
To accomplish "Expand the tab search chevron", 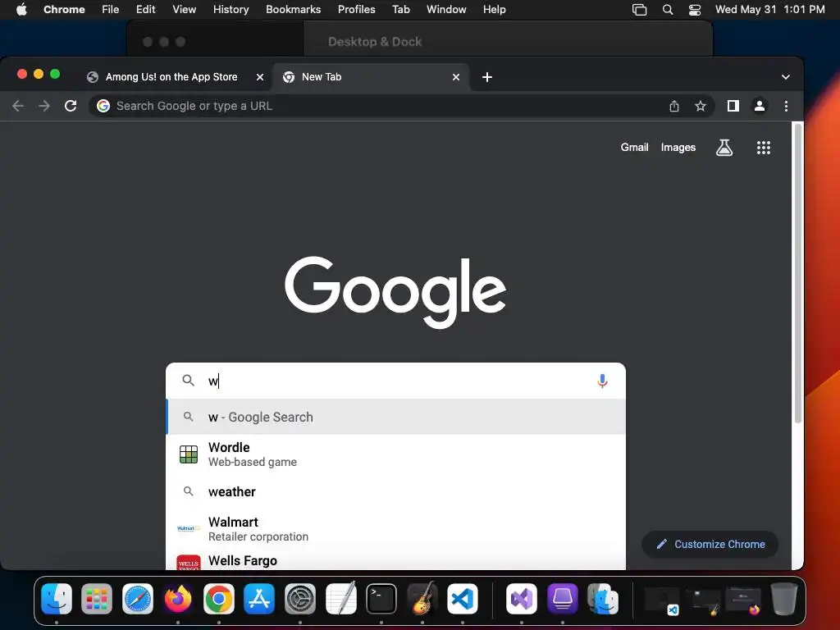I will pos(785,77).
